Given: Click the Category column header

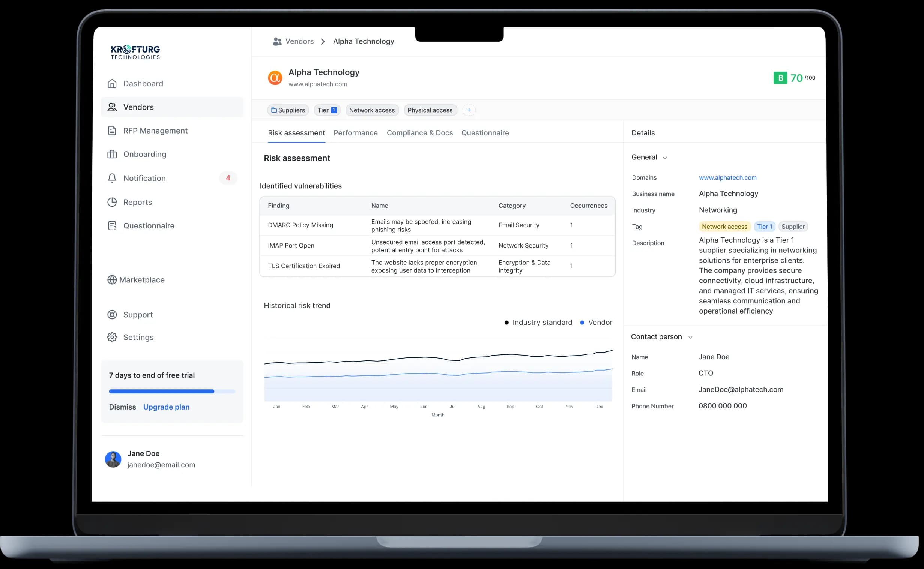Looking at the screenshot, I should point(512,206).
